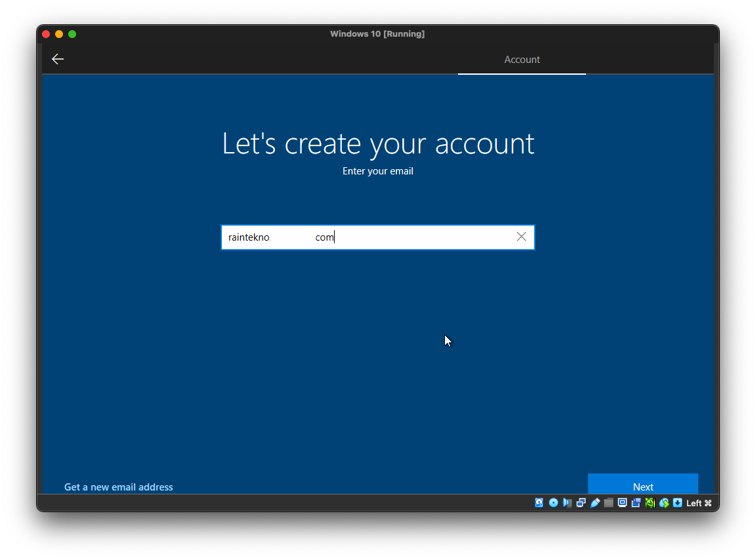Click the display monitor status icon
The image size is (756, 560).
tap(622, 503)
